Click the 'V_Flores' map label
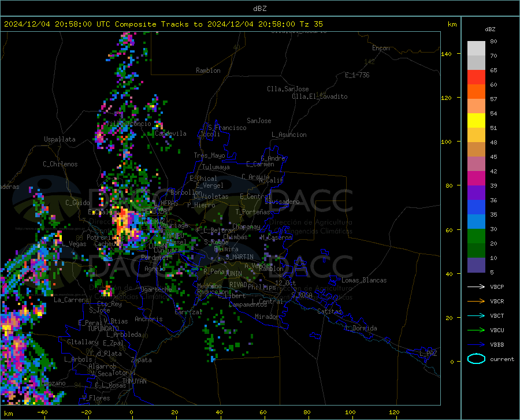 click(x=96, y=398)
